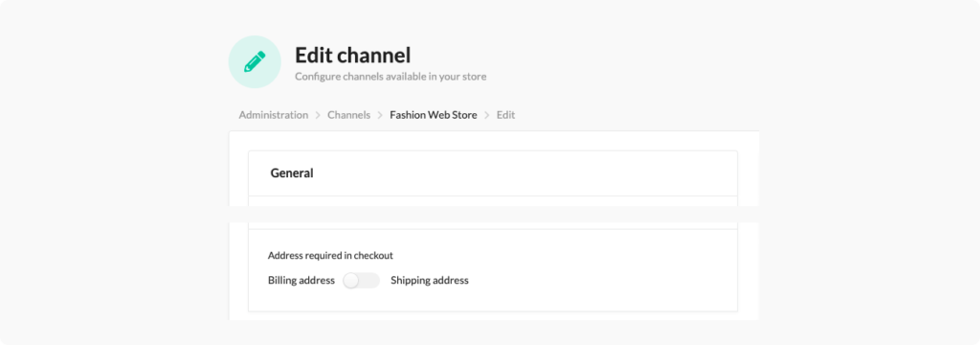Click the Billing address label
Screen dimensions: 980x345
point(301,281)
